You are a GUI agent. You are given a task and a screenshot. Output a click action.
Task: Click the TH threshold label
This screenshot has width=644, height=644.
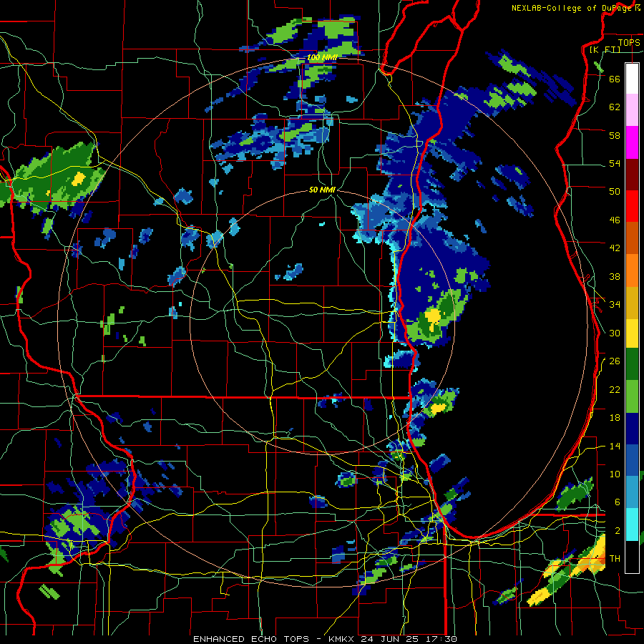(615, 559)
